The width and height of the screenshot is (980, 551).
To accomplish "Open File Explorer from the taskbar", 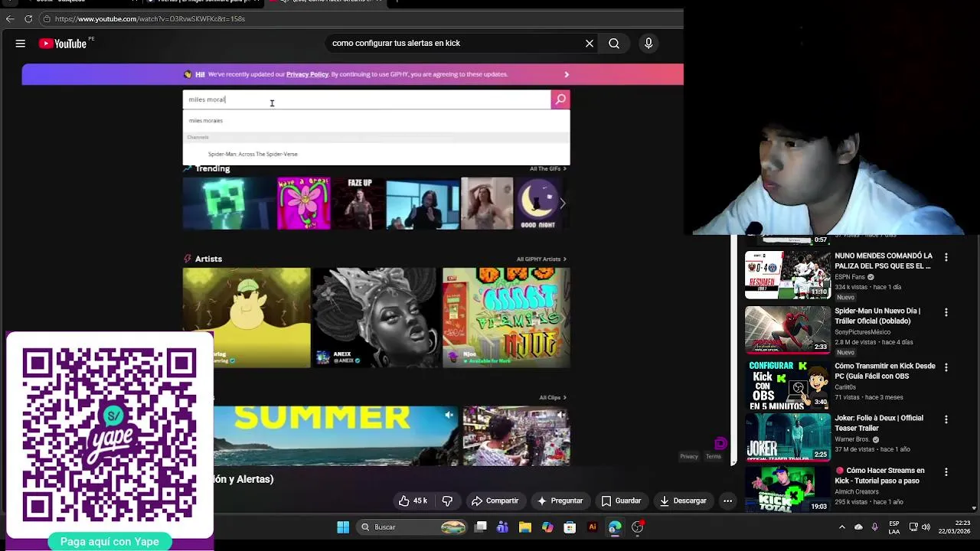I will pos(525,527).
